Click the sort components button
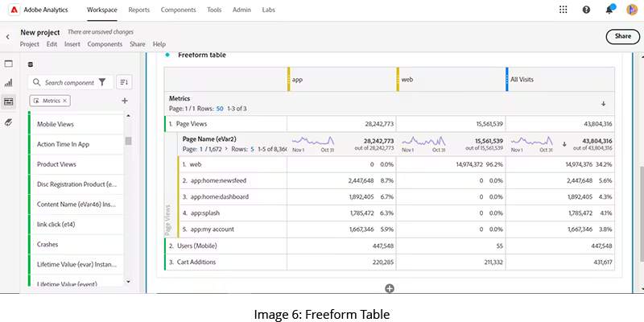 point(124,82)
